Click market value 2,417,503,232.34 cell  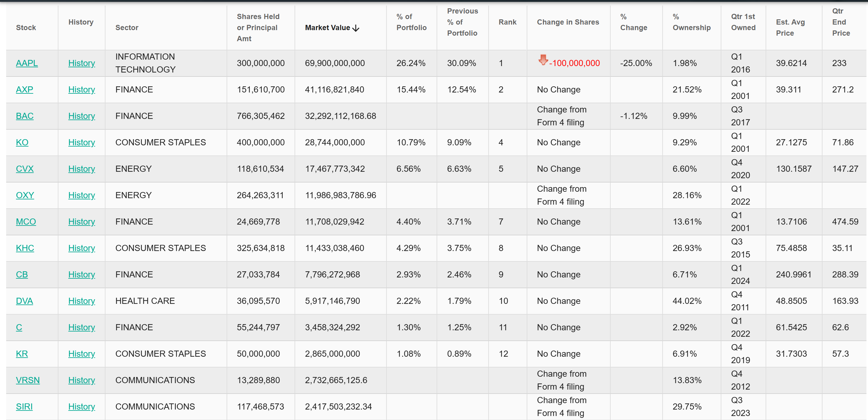tap(338, 407)
